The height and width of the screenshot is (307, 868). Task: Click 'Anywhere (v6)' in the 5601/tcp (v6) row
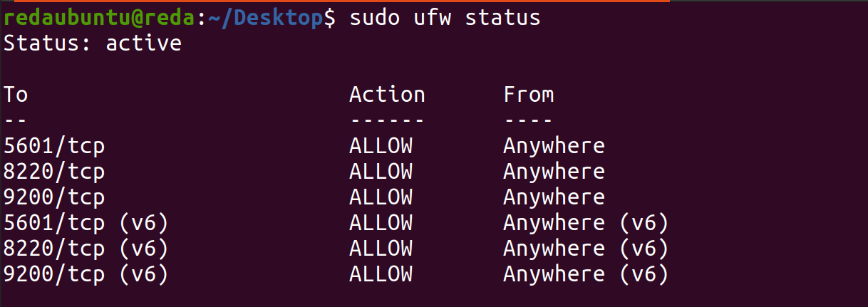[586, 223]
